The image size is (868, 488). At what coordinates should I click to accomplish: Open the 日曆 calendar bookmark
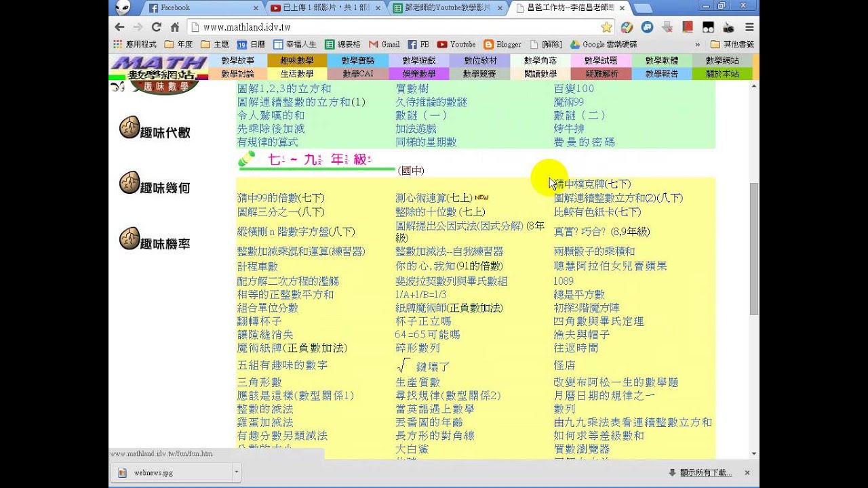[251, 45]
